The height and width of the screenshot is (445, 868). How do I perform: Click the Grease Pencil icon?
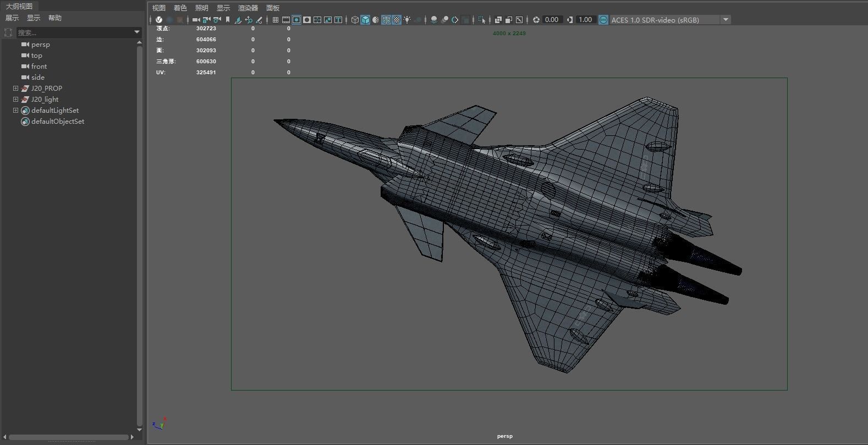tap(259, 20)
